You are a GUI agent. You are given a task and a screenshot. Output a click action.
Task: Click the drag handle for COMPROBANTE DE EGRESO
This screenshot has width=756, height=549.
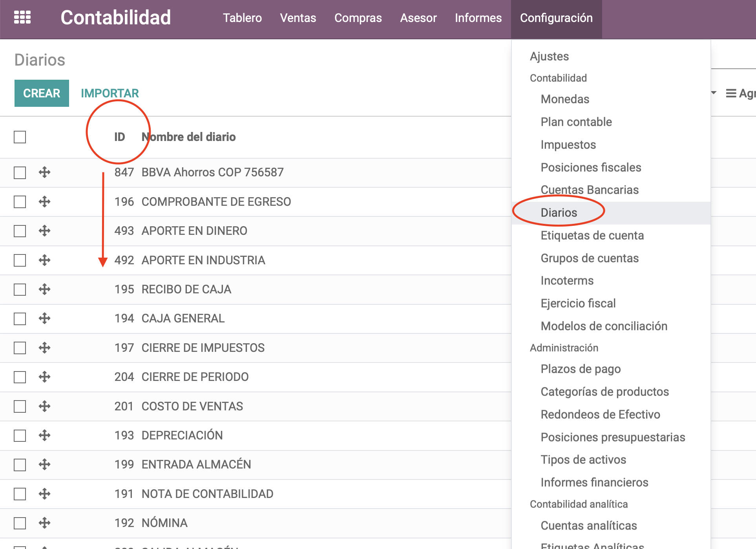pyautogui.click(x=45, y=202)
